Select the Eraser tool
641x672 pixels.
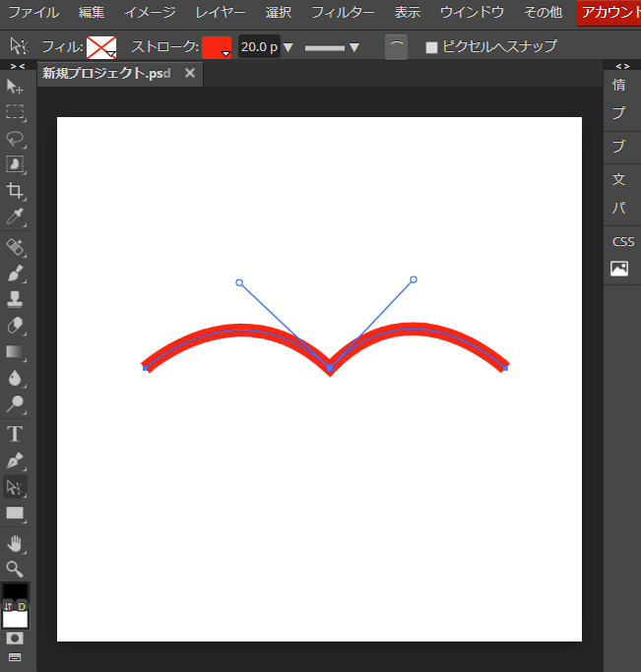pos(15,326)
